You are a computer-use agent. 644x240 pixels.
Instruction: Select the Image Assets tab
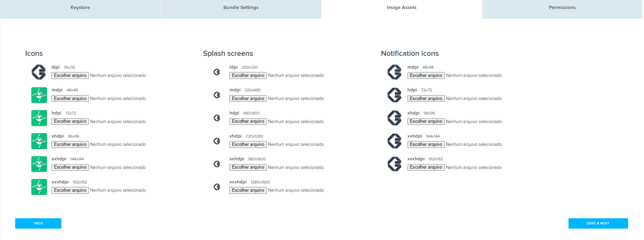tap(402, 9)
